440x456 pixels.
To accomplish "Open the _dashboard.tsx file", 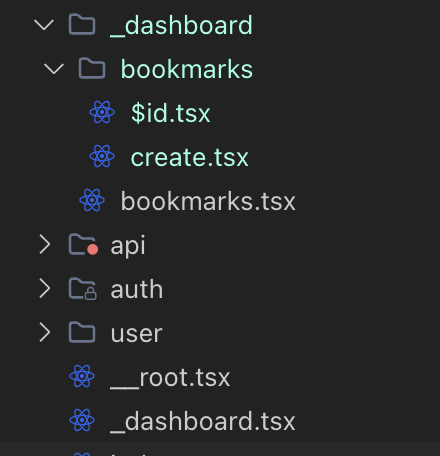I will coord(203,421).
